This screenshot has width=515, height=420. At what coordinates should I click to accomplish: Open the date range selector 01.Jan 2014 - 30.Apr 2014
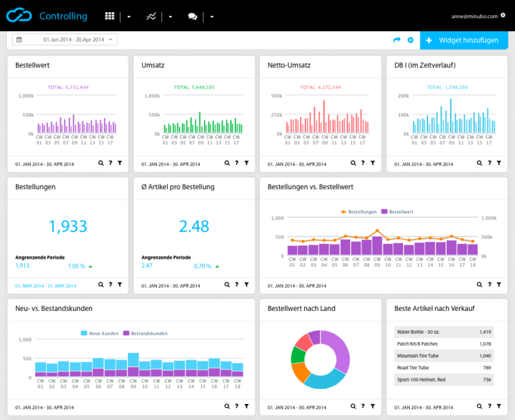[x=65, y=40]
